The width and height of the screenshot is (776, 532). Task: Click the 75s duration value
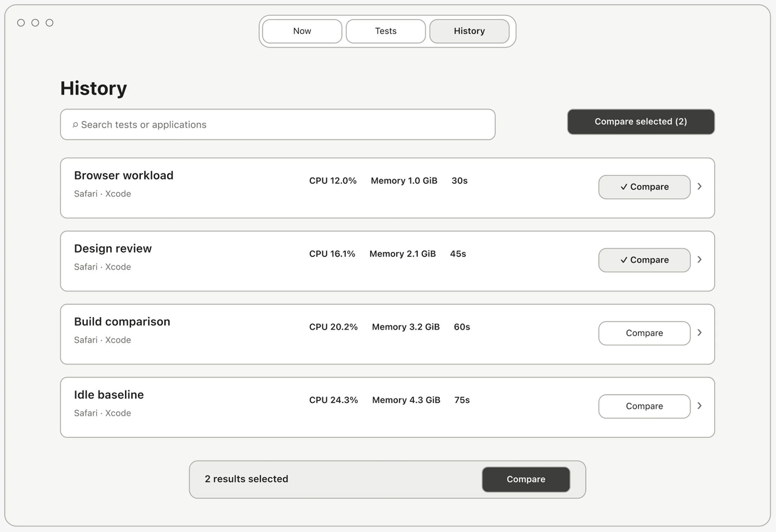[462, 400]
